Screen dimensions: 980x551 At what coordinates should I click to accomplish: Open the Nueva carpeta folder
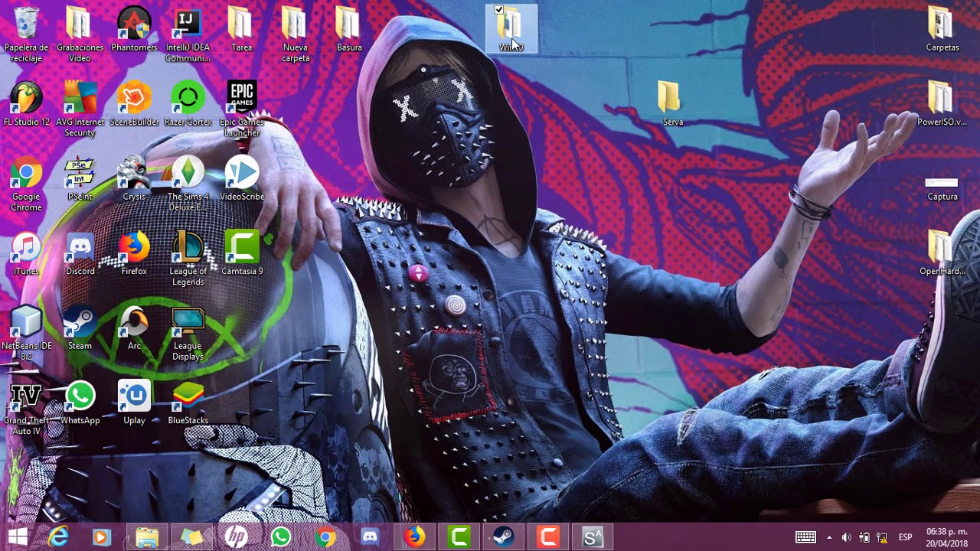click(x=296, y=34)
